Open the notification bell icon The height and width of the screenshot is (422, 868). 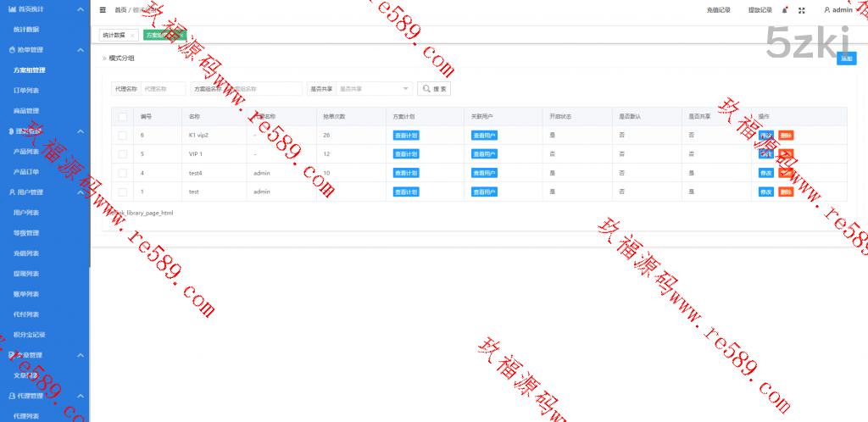(784, 10)
